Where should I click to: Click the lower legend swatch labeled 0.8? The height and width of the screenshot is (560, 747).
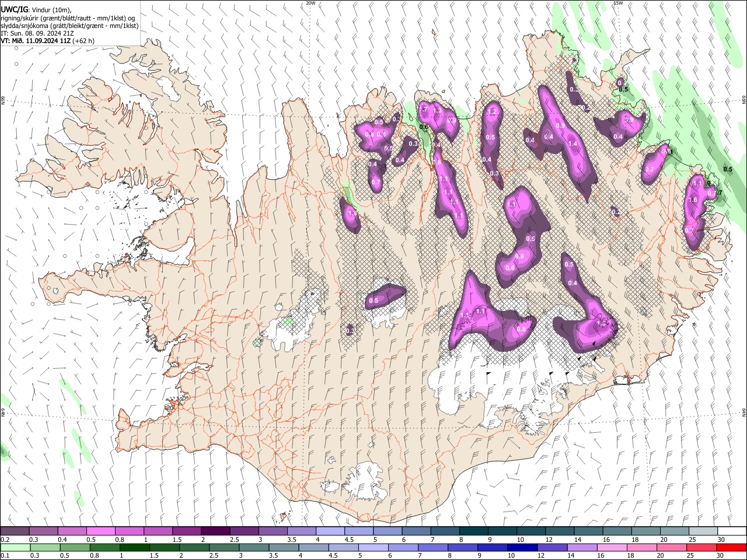pos(105,547)
